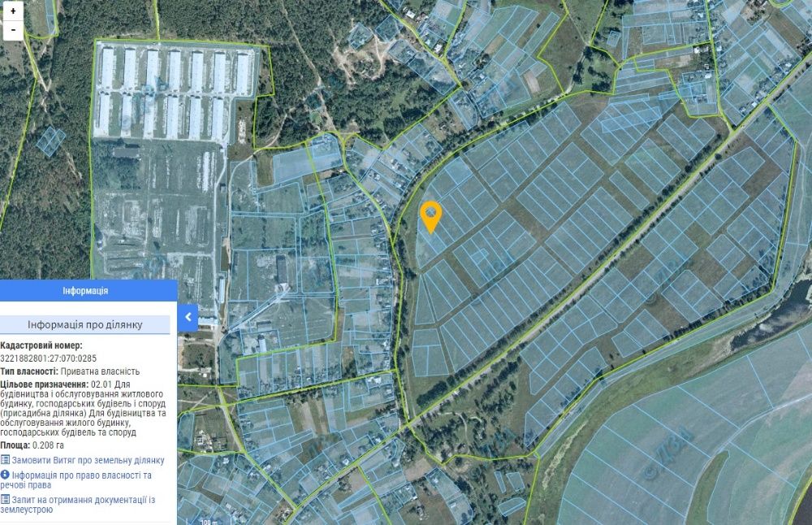Click the orange location pin marker

click(431, 218)
